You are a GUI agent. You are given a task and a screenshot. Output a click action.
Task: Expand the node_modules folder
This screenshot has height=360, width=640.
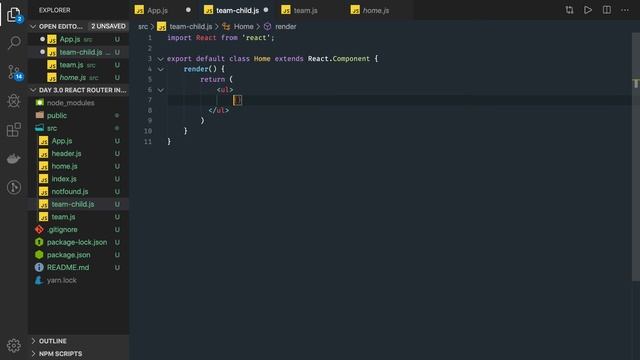(x=78, y=103)
